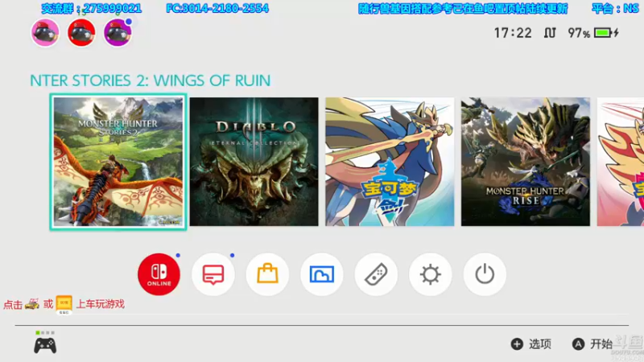The width and height of the screenshot is (644, 362).
Task: Open Nintendo eShop shopping bag icon
Action: pos(267,274)
